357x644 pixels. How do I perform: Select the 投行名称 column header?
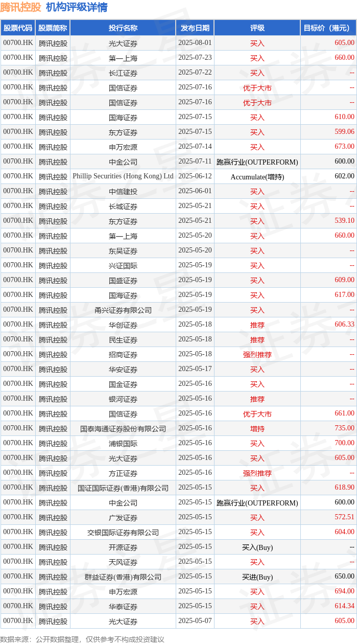(x=123, y=28)
